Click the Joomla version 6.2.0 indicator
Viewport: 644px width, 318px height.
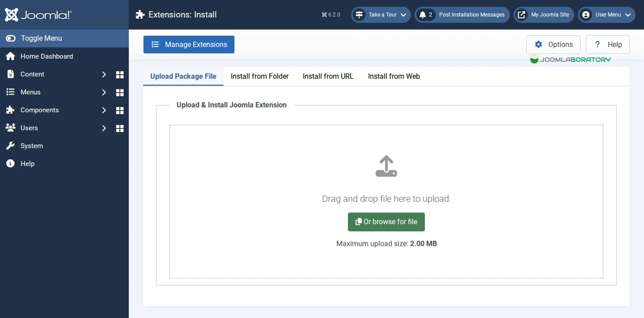[x=331, y=15]
